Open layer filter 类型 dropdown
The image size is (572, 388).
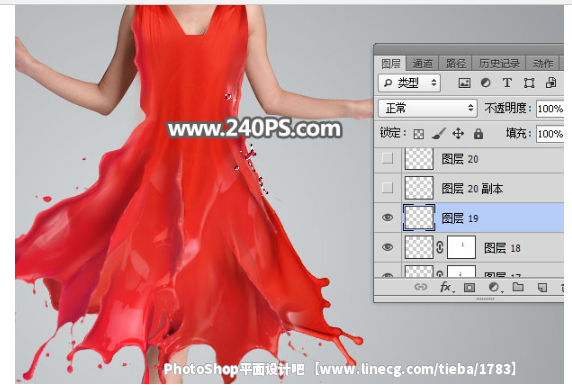[x=409, y=83]
